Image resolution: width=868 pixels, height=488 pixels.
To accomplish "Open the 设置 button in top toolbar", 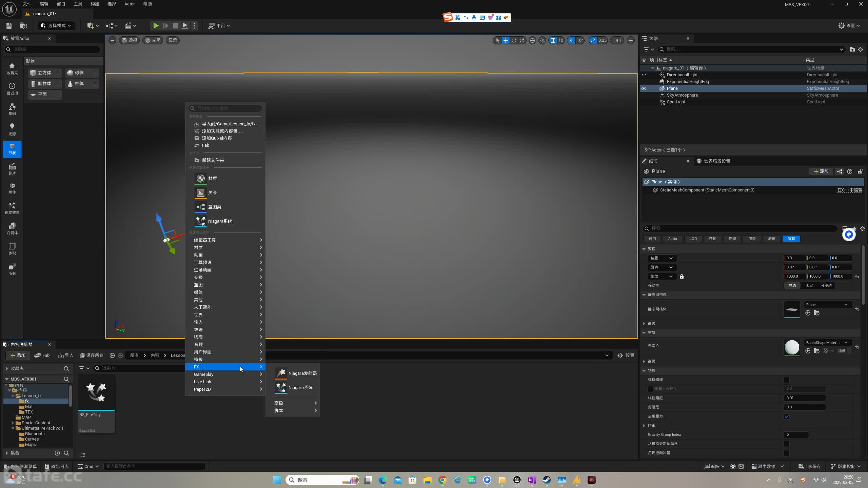I will pos(849,26).
